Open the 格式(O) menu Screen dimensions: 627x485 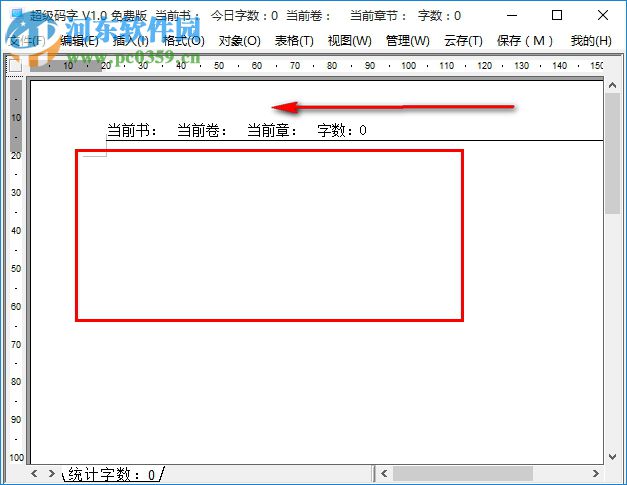pos(184,41)
